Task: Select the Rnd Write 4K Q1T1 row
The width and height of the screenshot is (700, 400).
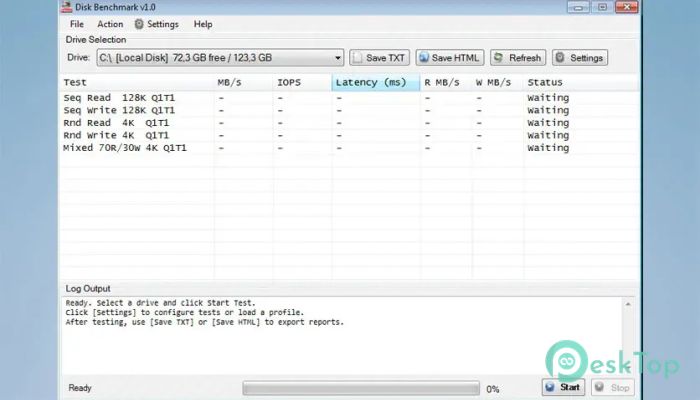Action: [349, 135]
